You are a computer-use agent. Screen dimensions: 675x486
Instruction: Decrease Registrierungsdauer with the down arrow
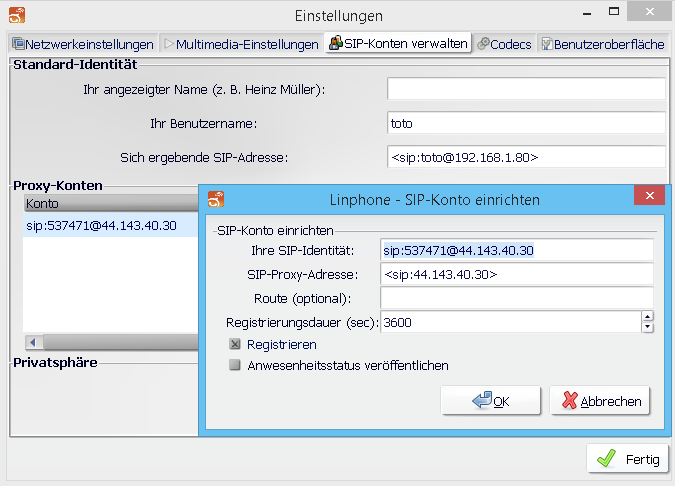(x=647, y=328)
